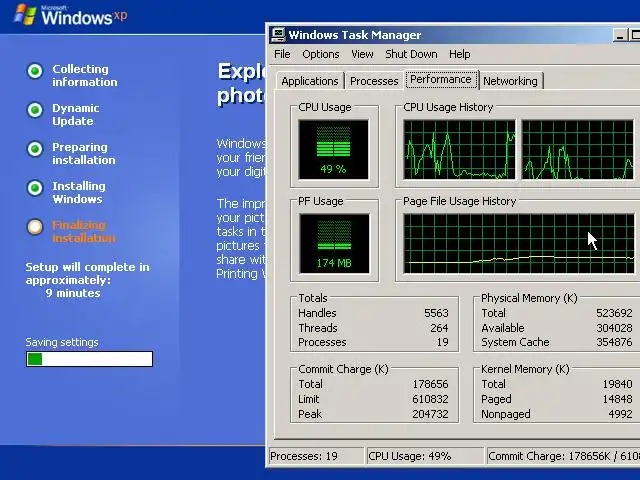Click the Windows Task Manager title text
Viewport: 640px width, 480px height.
(x=355, y=35)
